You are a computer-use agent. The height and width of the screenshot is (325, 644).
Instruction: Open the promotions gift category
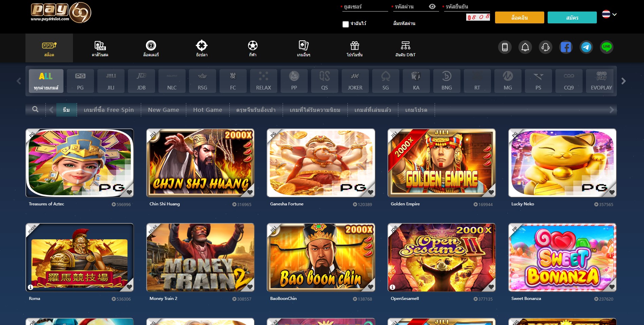click(355, 48)
